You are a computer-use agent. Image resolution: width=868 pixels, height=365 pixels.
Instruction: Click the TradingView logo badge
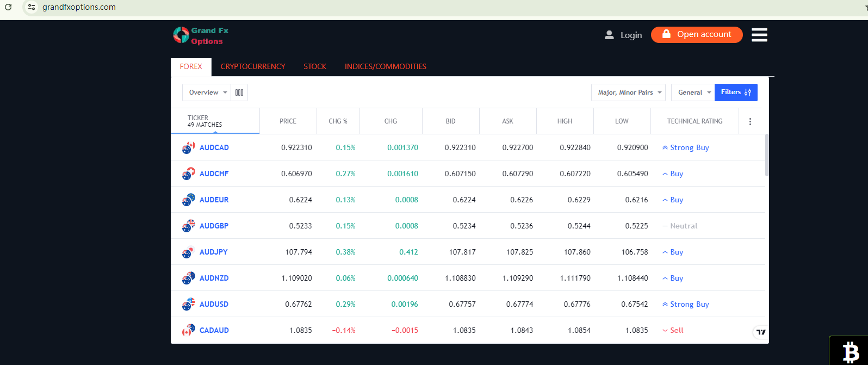pos(761,332)
